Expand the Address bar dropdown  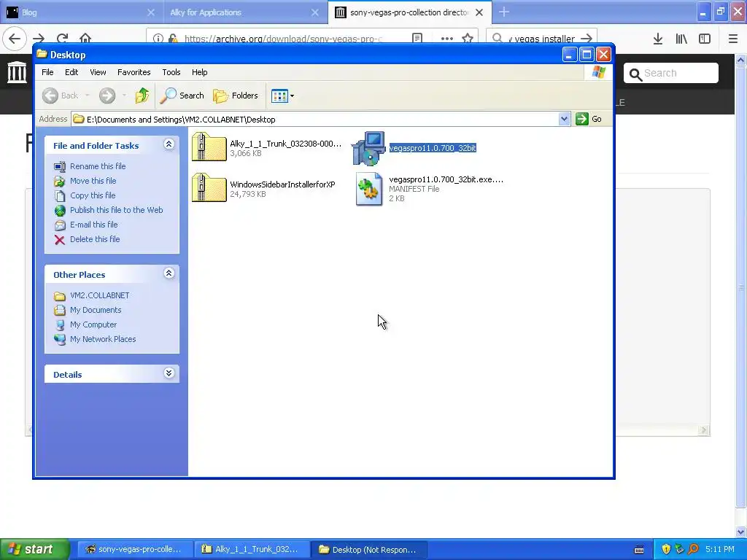[x=564, y=119]
